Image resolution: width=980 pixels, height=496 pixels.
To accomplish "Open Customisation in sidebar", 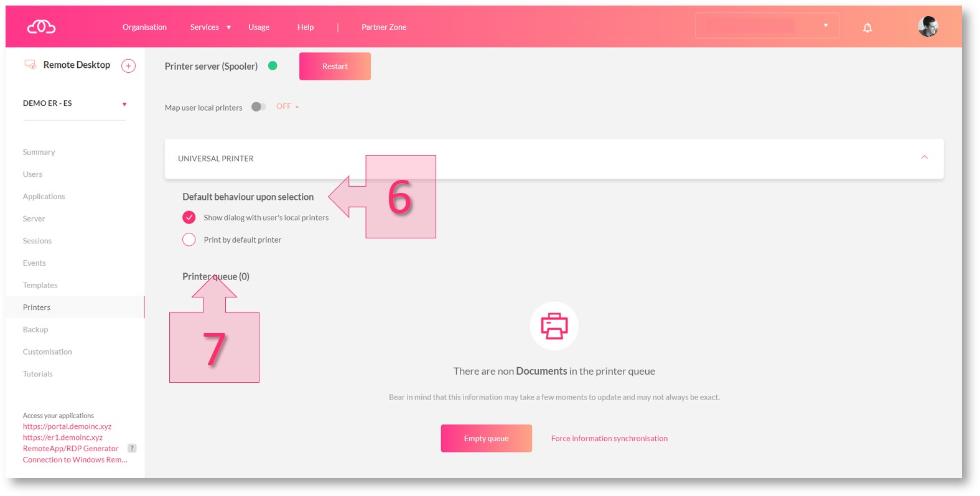I will pyautogui.click(x=47, y=352).
